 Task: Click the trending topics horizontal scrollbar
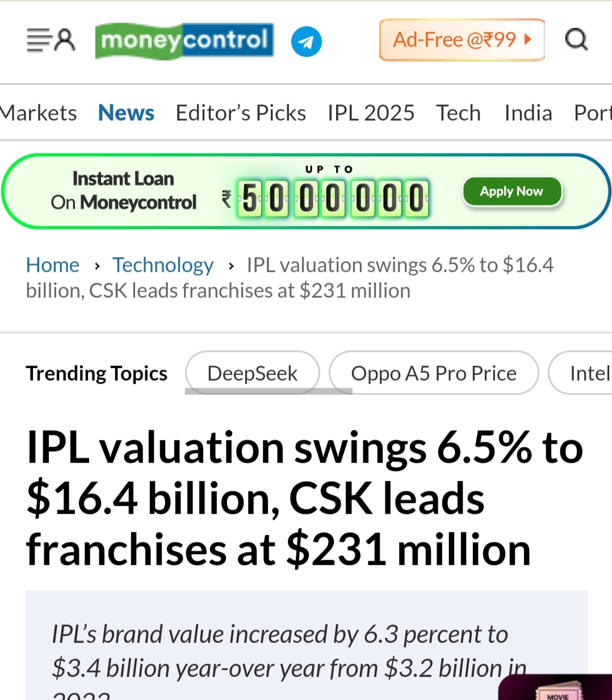[269, 391]
